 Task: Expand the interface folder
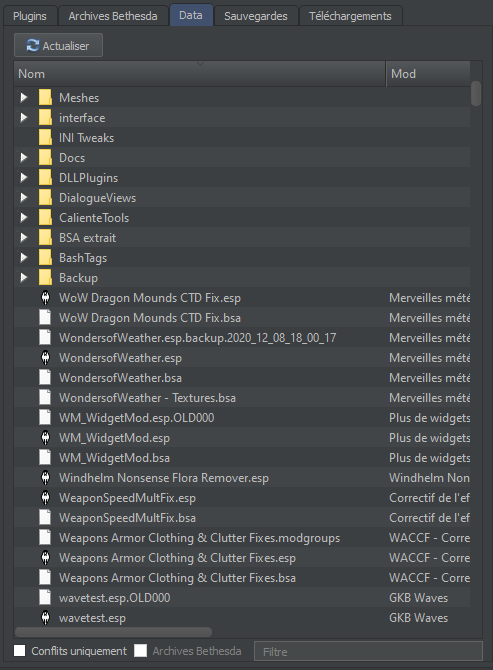24,118
